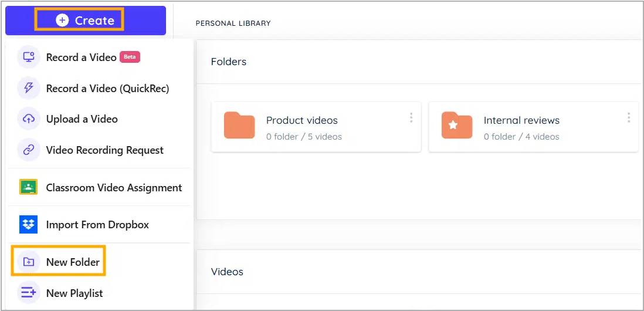This screenshot has height=311, width=644.
Task: Click the Dropbox logo icon
Action: tap(28, 224)
